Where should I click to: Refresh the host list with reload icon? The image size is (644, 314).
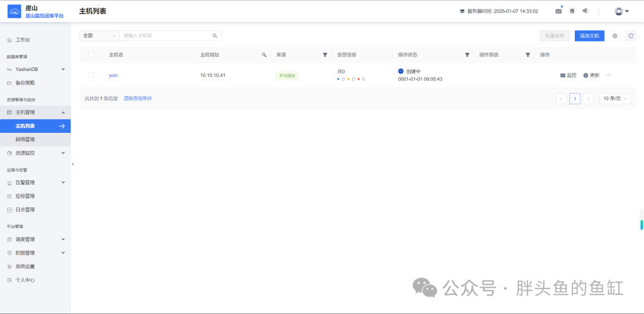coord(631,36)
